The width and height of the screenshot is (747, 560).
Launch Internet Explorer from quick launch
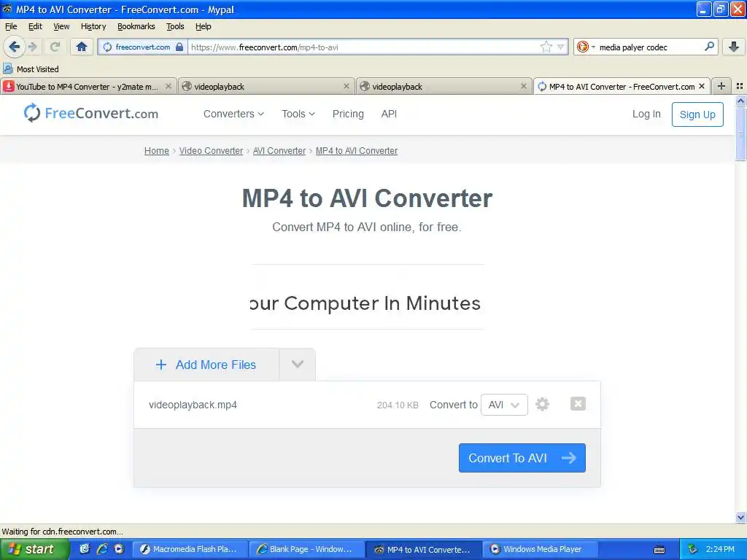tap(102, 549)
